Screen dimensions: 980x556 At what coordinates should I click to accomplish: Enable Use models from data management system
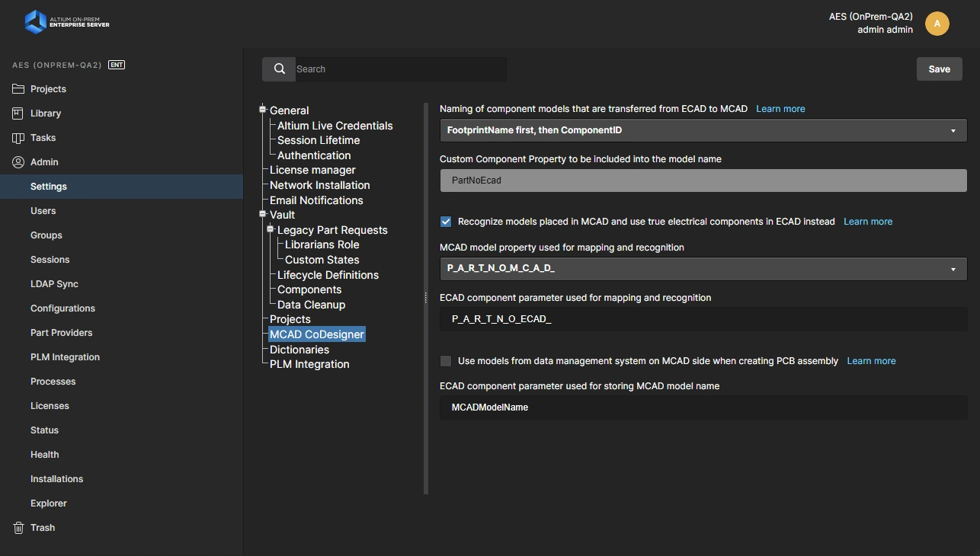coord(446,361)
